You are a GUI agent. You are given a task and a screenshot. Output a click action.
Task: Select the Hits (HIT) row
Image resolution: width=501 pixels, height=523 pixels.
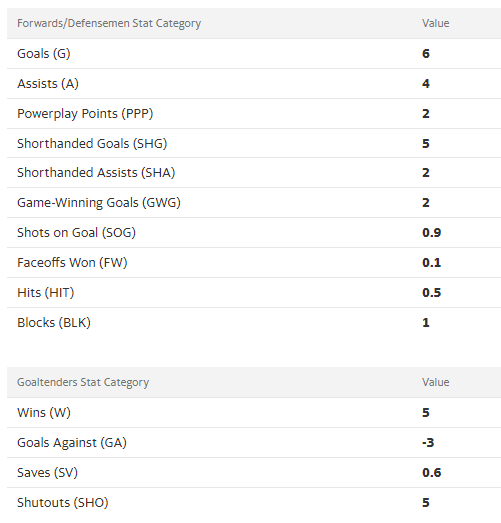(254, 293)
